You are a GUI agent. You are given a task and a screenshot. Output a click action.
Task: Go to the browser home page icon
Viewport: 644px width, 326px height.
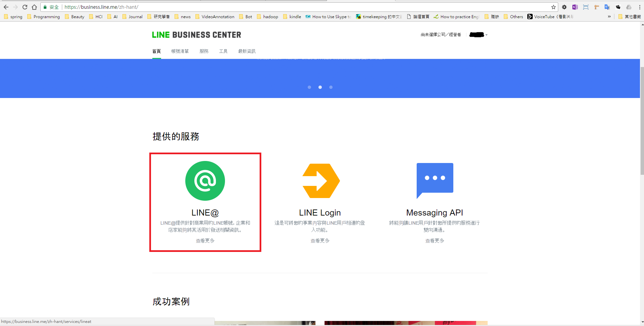coord(34,7)
